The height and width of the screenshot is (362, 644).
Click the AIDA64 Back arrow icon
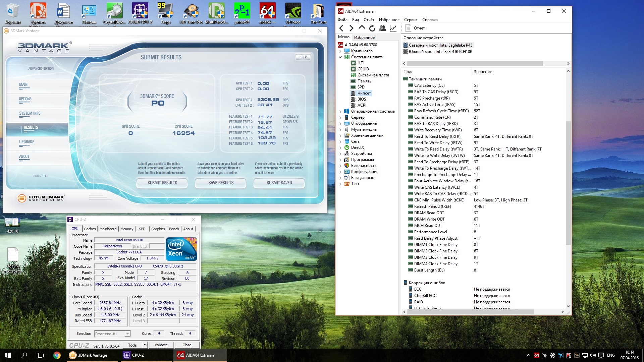click(341, 28)
